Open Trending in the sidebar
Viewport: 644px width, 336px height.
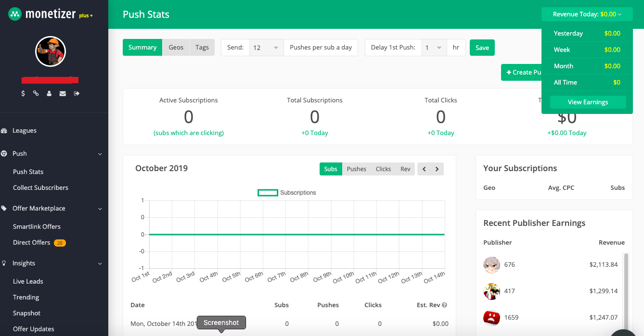[x=26, y=297]
